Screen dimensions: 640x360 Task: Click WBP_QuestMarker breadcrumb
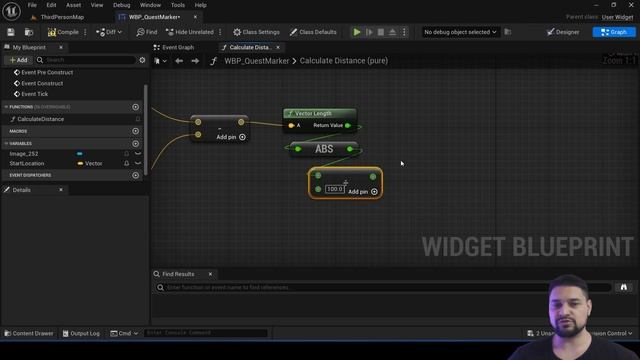pos(256,61)
